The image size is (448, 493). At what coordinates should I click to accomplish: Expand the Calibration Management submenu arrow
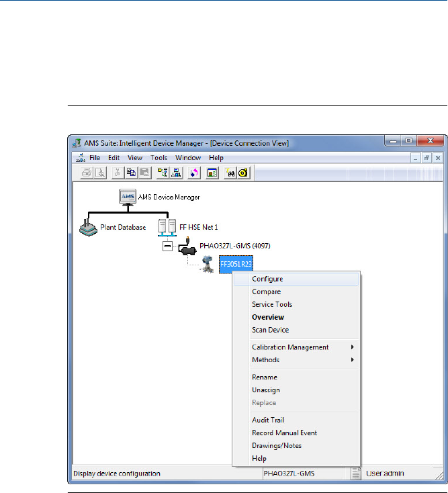point(353,347)
